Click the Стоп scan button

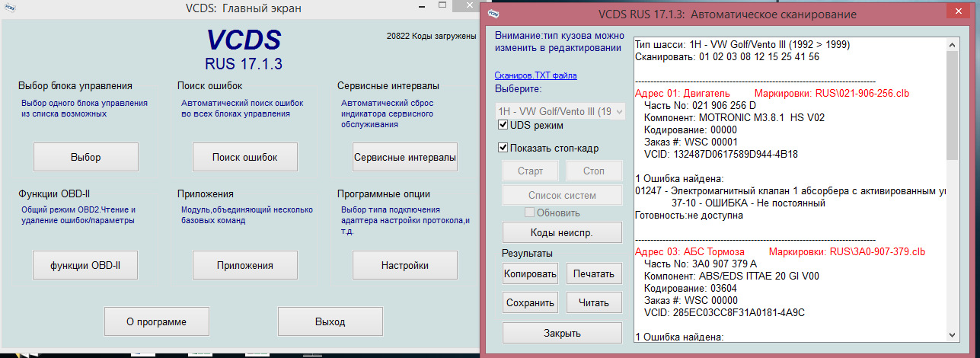[594, 171]
